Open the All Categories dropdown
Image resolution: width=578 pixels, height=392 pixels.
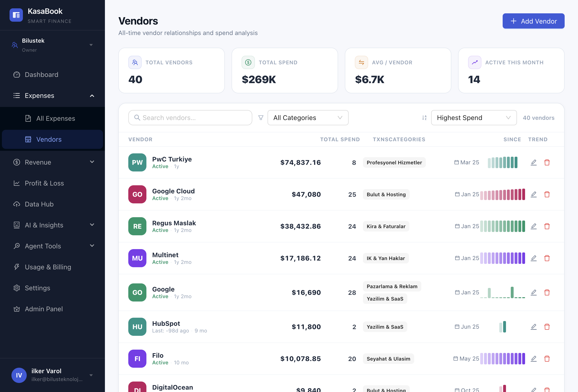[x=308, y=118]
